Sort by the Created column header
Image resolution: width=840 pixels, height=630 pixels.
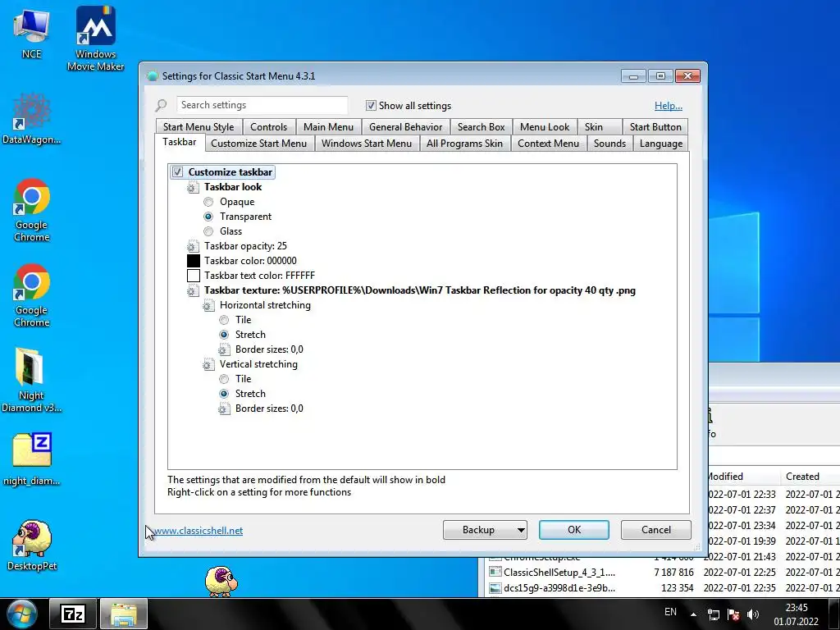pos(810,477)
